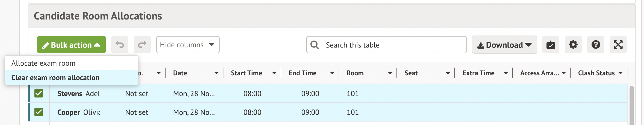
Task: Open the help question mark icon
Action: coord(596,45)
